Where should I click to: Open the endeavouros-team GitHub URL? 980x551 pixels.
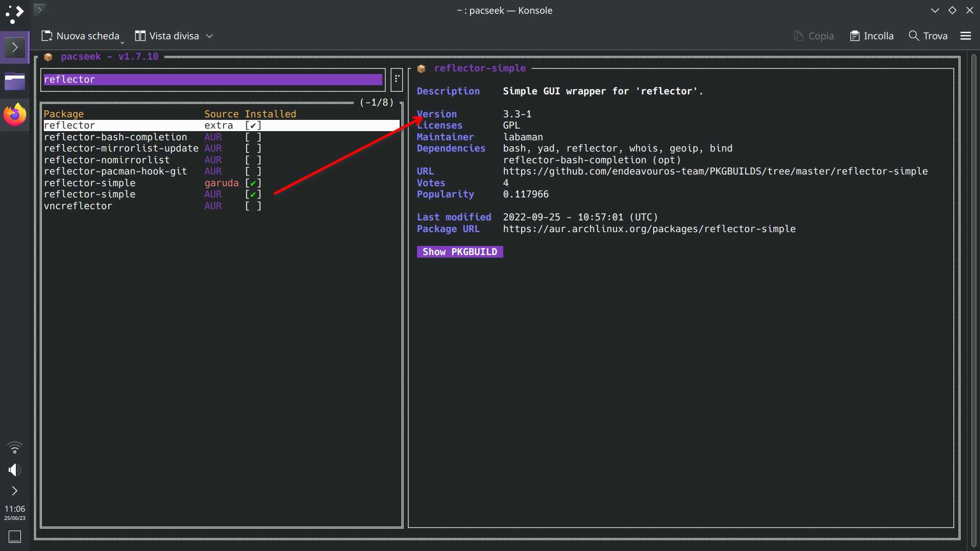(x=715, y=171)
